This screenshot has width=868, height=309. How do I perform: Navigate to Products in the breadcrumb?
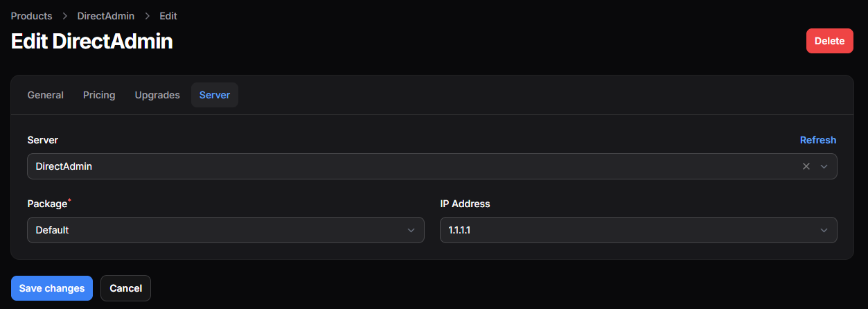pyautogui.click(x=32, y=16)
